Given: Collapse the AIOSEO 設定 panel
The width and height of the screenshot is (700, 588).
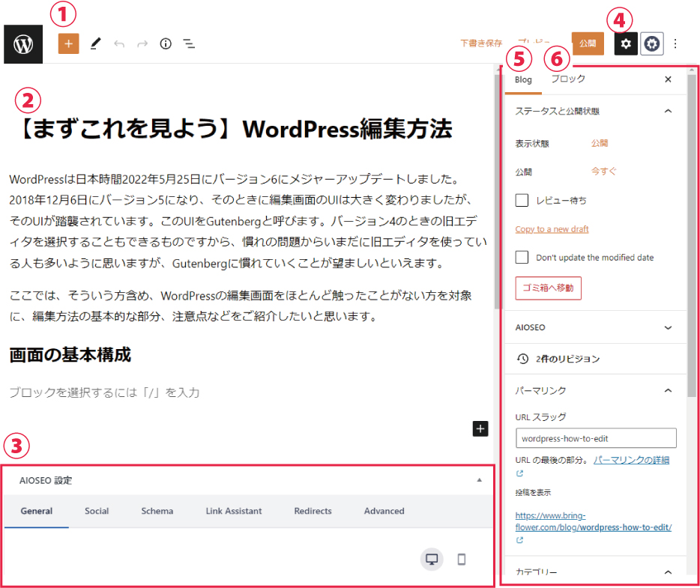Looking at the screenshot, I should click(479, 480).
